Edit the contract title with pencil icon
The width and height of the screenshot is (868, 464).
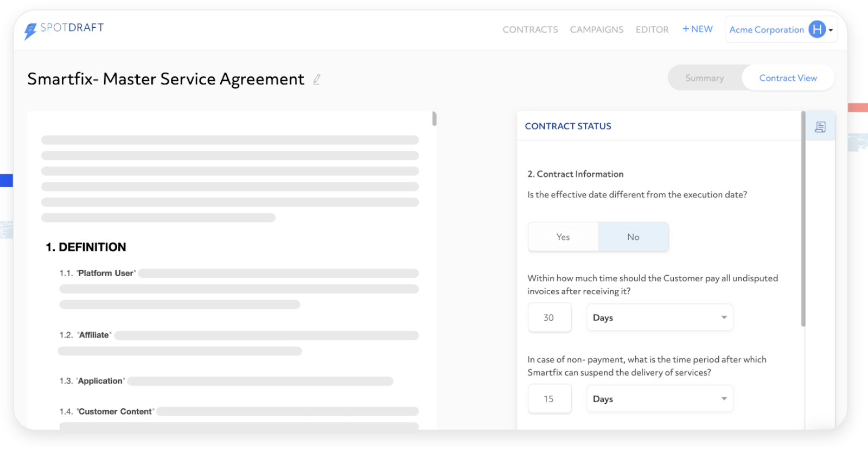point(317,79)
